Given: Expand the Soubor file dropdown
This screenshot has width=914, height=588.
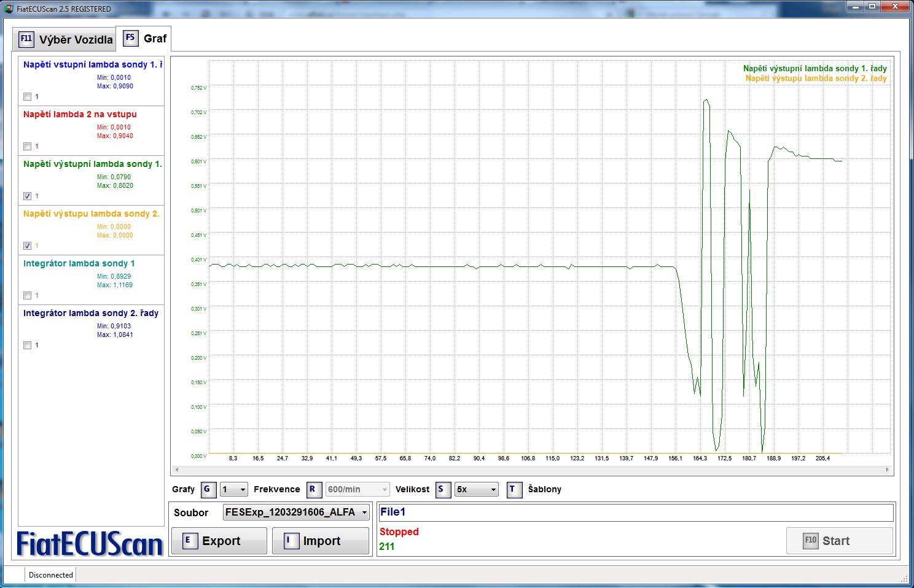Looking at the screenshot, I should click(296, 513).
